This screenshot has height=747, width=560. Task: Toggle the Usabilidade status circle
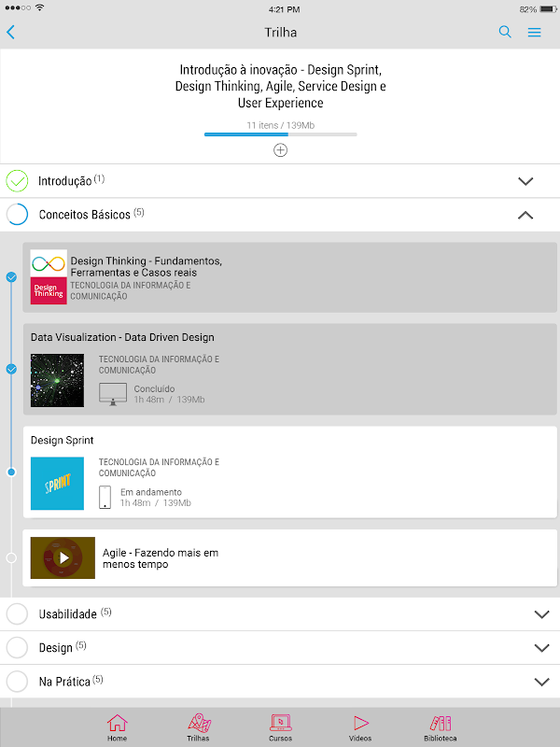click(18, 614)
